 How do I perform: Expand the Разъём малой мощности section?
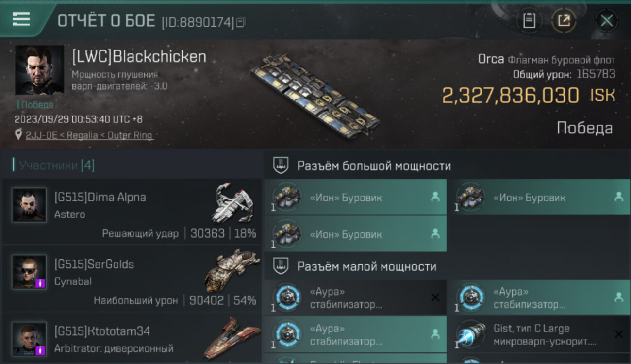pos(448,266)
